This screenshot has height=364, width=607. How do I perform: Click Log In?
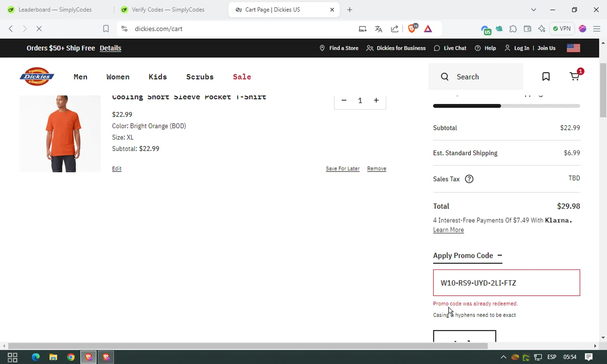tap(517, 48)
